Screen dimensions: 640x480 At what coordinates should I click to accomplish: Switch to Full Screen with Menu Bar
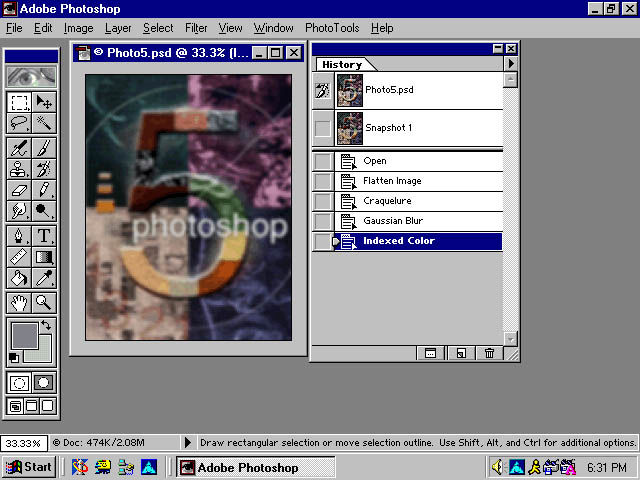click(31, 406)
